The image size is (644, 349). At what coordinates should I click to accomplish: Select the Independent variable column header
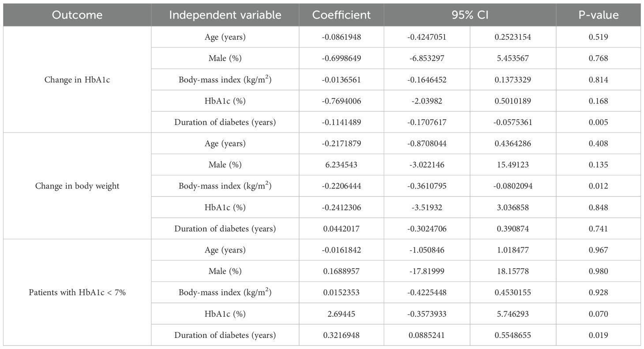point(225,15)
